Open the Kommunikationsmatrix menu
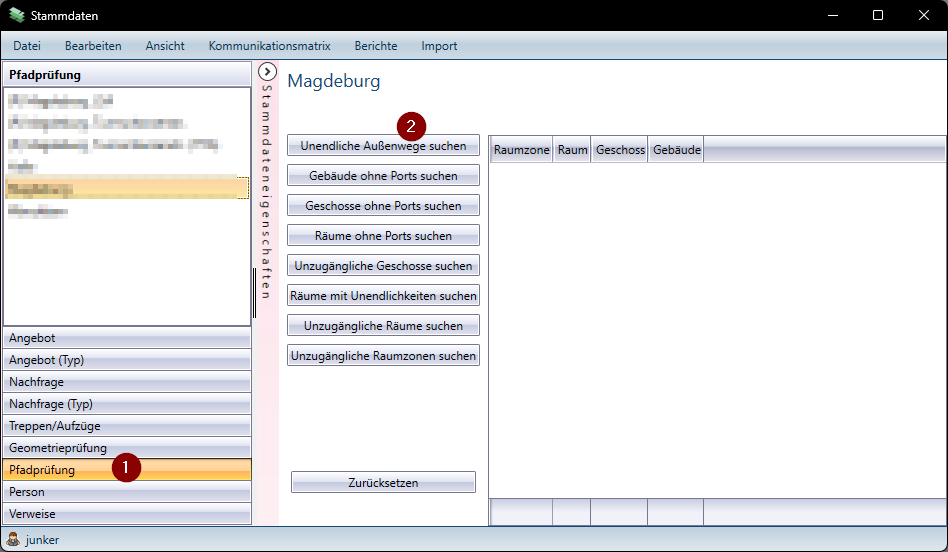This screenshot has width=948, height=552. coord(269,46)
